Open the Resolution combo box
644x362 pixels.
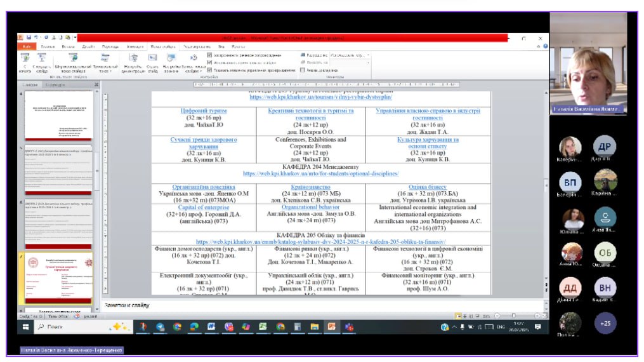pos(350,55)
